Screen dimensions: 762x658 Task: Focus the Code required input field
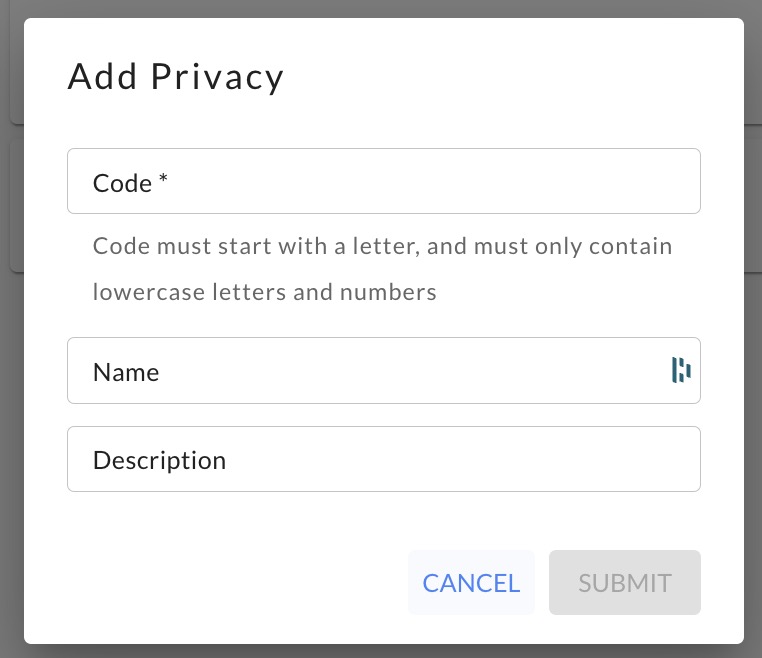(383, 181)
